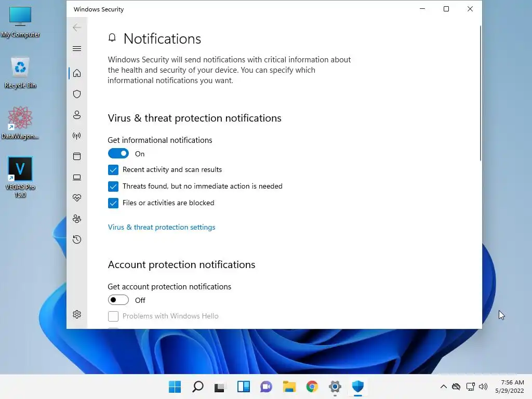Image resolution: width=532 pixels, height=399 pixels.
Task: Open Virus & threat protection shield icon
Action: [x=77, y=94]
